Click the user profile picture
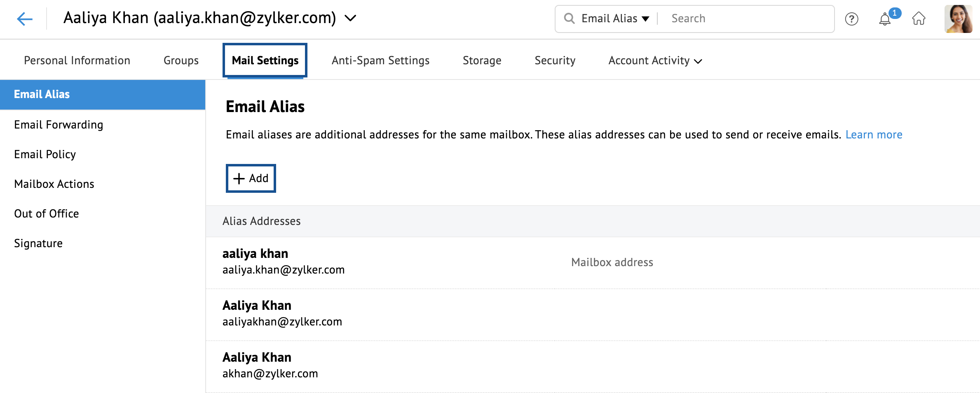 click(958, 19)
